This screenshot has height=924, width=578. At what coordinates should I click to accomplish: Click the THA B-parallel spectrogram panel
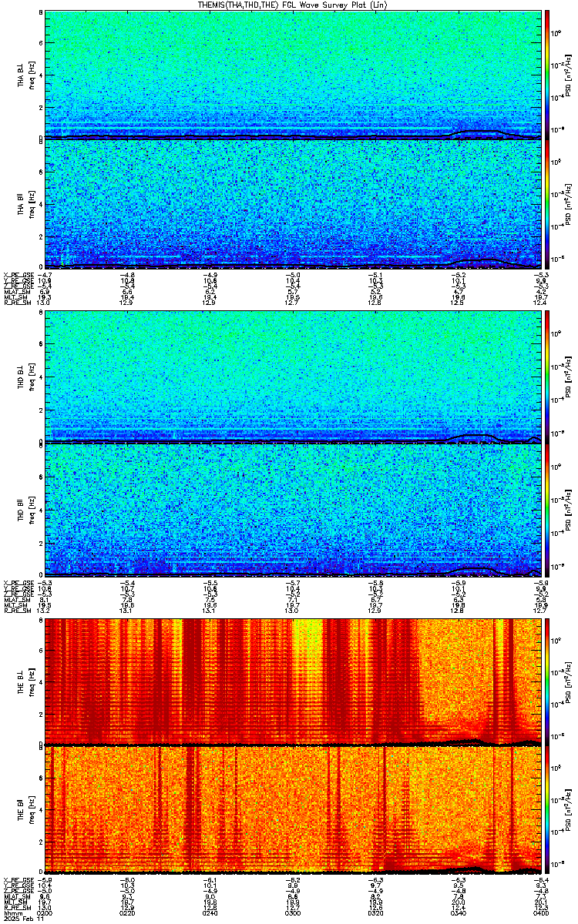coord(293,204)
